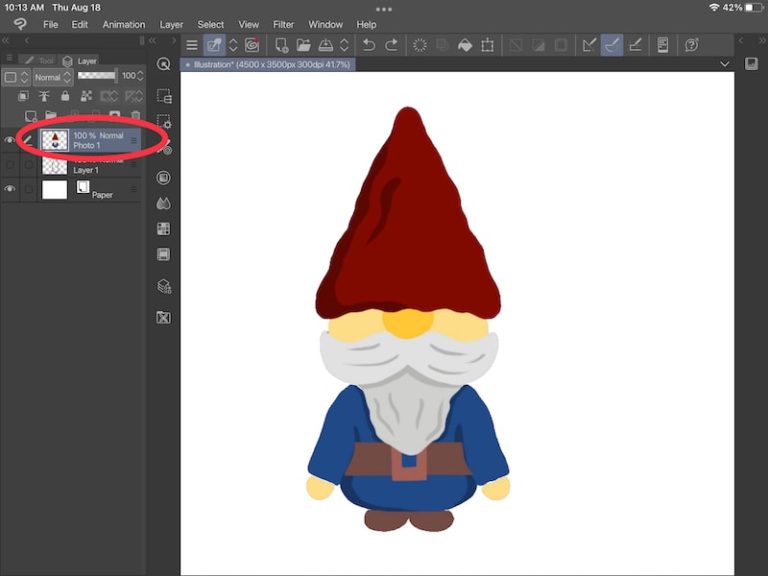Open the Animation menu
This screenshot has width=768, height=576.
click(x=124, y=24)
